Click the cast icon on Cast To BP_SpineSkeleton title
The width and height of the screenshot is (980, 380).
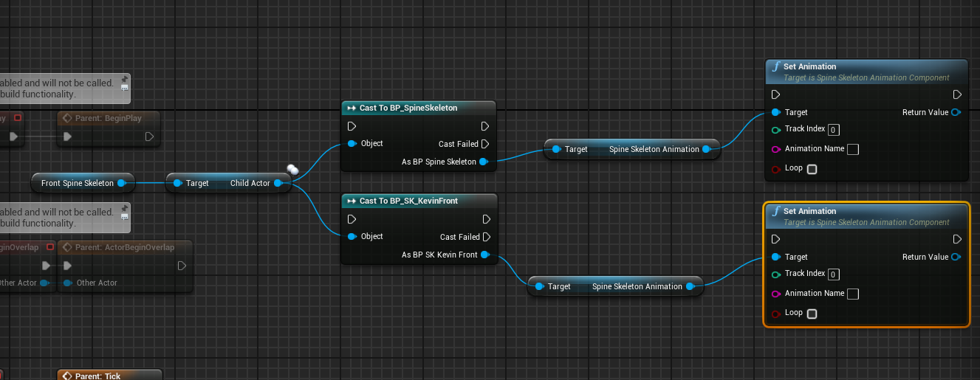(x=352, y=108)
